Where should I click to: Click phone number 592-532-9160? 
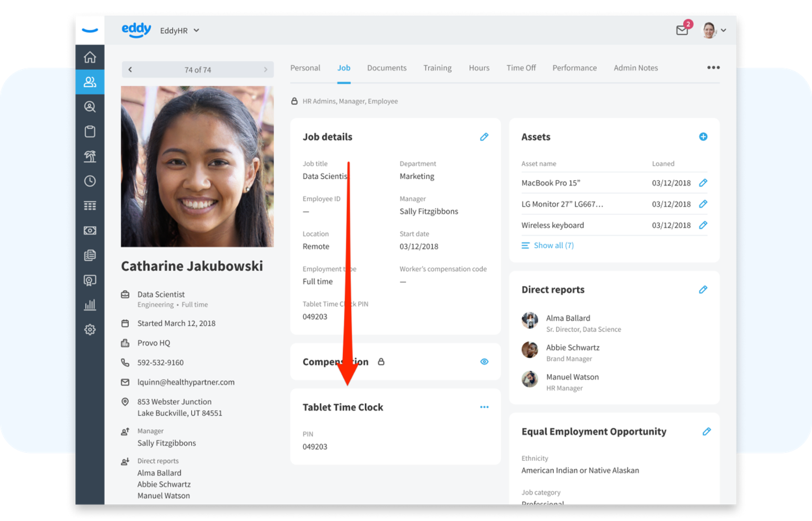click(160, 362)
